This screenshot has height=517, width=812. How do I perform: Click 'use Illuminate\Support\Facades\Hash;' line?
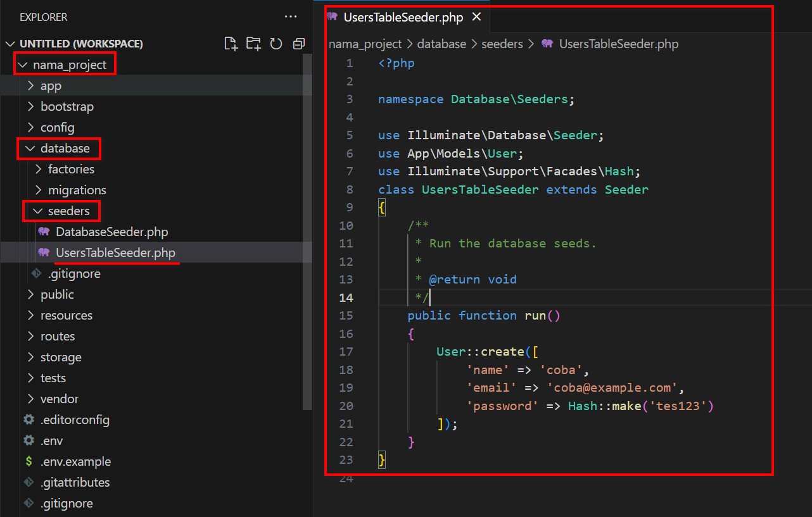(x=509, y=171)
